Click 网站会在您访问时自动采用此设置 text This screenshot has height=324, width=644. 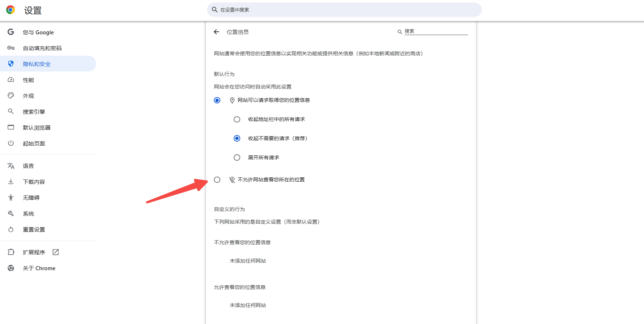[x=253, y=87]
